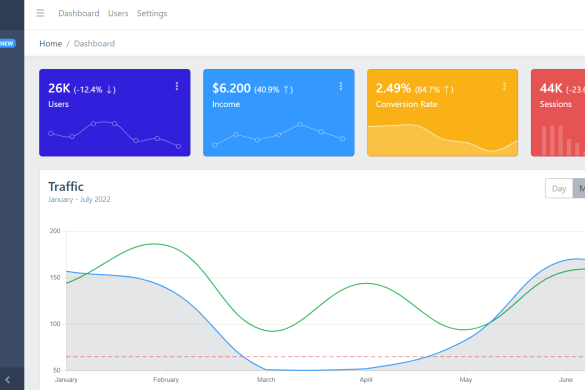Select the Month range option beside Day
This screenshot has height=390, width=585.
(x=579, y=188)
